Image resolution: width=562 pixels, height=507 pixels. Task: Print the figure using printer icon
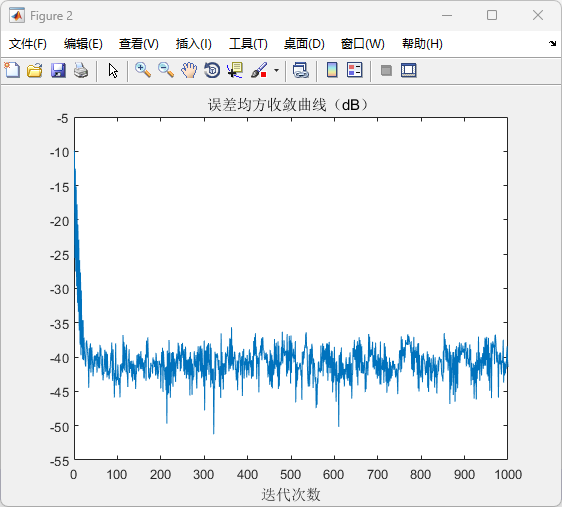pyautogui.click(x=81, y=70)
